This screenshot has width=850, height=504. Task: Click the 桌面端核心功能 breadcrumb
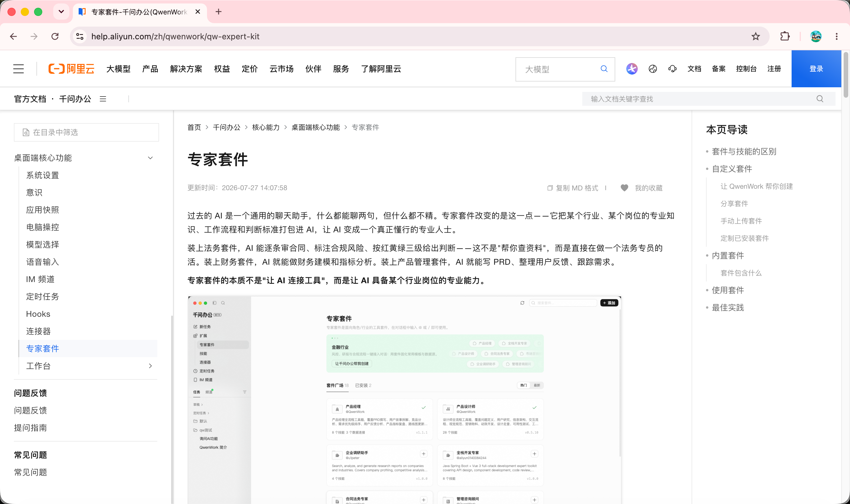(316, 127)
